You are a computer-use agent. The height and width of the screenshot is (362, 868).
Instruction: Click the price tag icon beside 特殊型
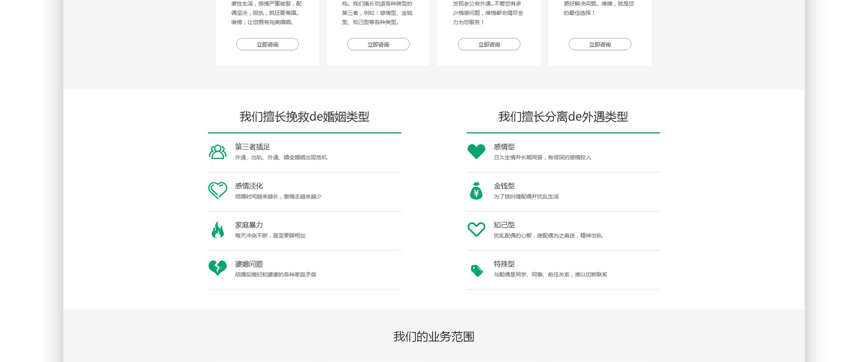pos(476,271)
